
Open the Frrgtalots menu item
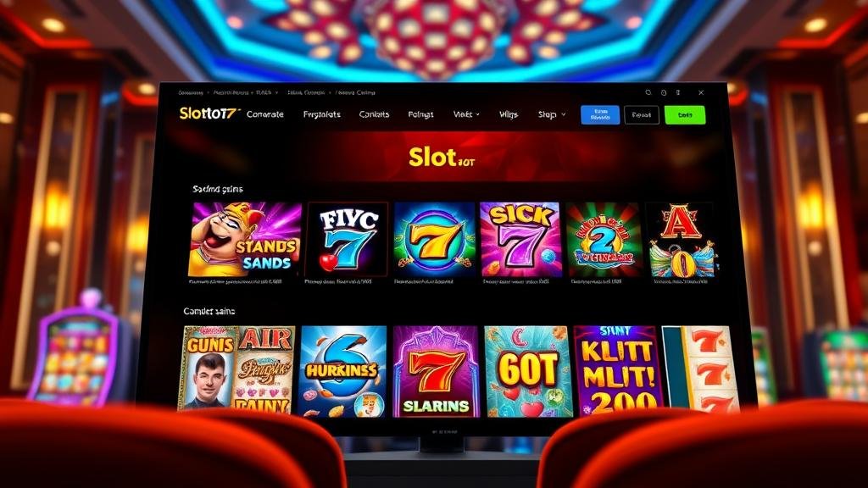pyautogui.click(x=321, y=114)
